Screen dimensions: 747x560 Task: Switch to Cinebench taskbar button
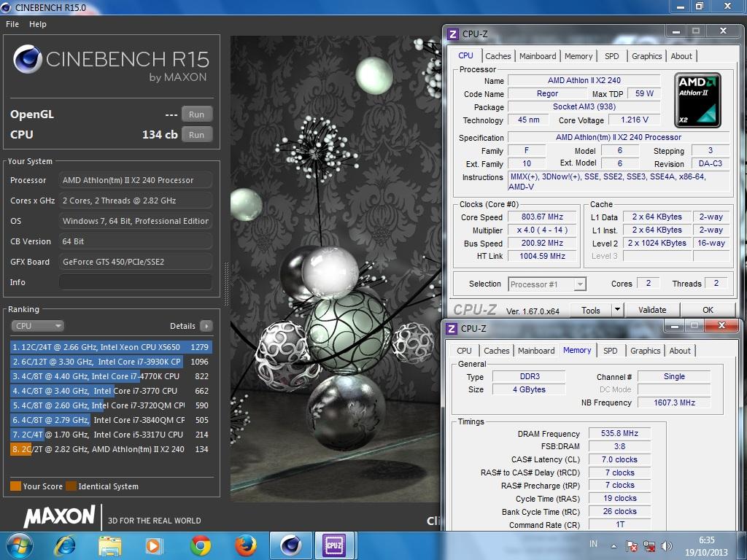coord(290,545)
